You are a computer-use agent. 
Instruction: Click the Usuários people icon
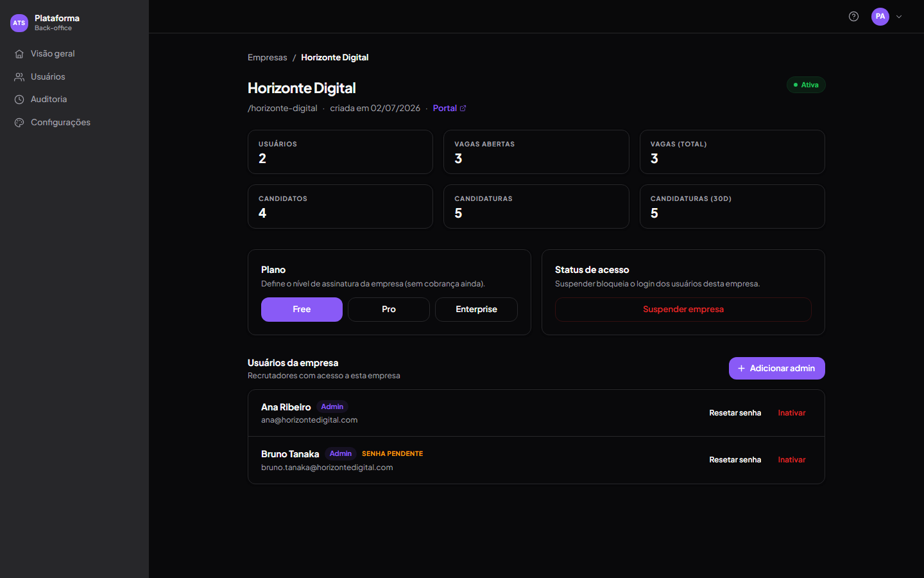pos(19,77)
